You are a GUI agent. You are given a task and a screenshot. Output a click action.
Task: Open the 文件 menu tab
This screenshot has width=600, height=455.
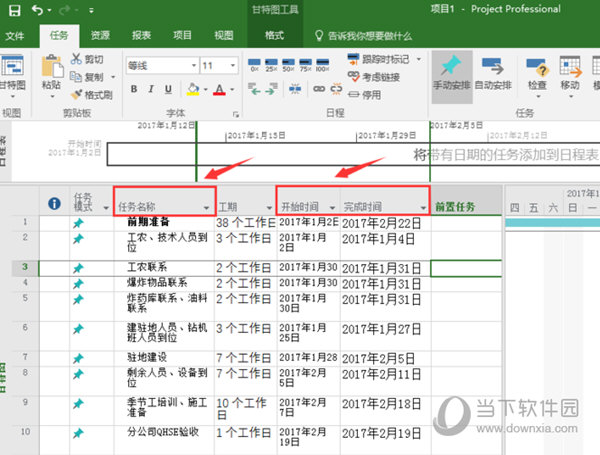pos(16,35)
